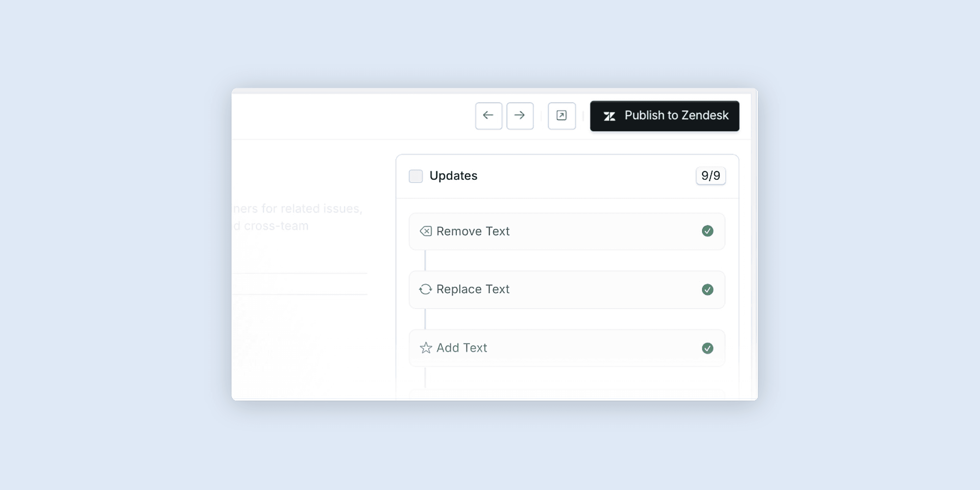
Task: Click the back arrow navigation button
Action: tap(489, 116)
